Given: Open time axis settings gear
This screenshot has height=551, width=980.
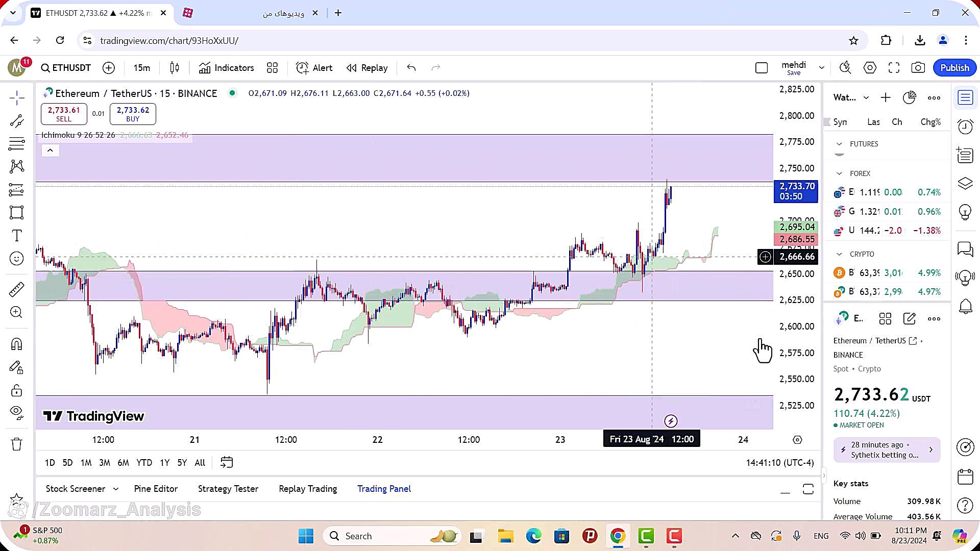Looking at the screenshot, I should [797, 440].
